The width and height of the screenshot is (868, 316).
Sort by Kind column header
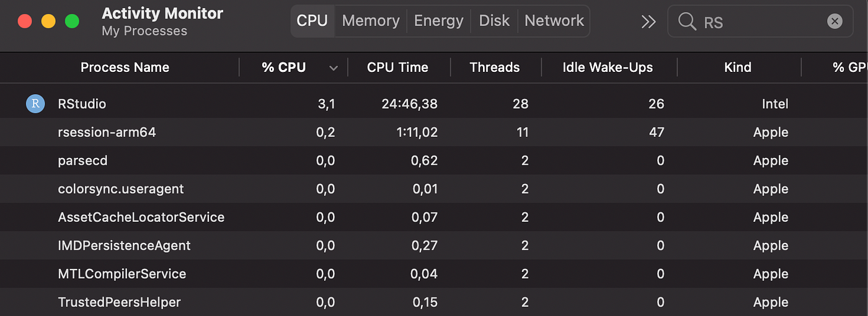[737, 68]
